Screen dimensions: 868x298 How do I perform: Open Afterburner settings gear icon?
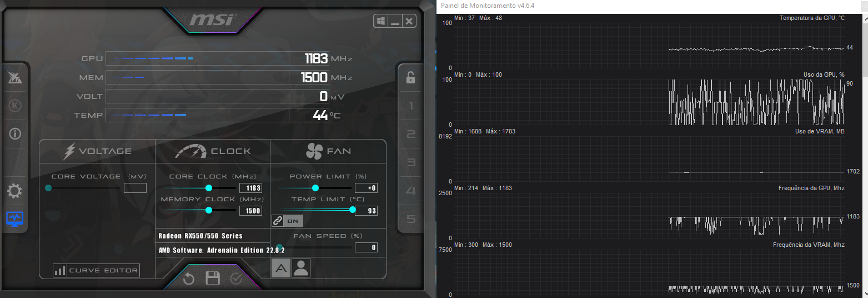click(14, 192)
